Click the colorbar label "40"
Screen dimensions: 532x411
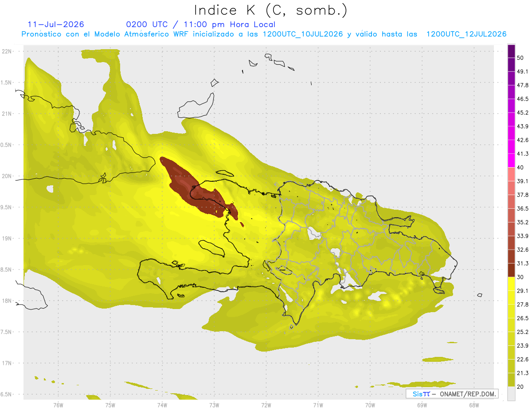(520, 167)
